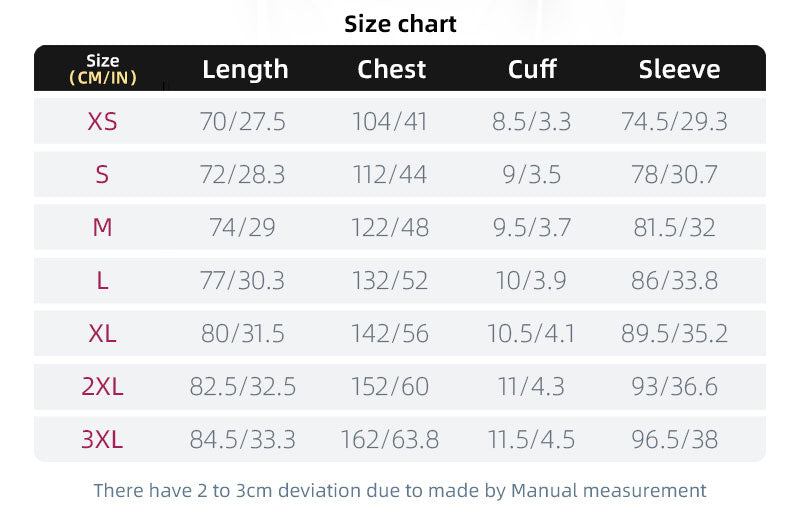Click the 89.5/35.2 sleeve value

click(675, 334)
